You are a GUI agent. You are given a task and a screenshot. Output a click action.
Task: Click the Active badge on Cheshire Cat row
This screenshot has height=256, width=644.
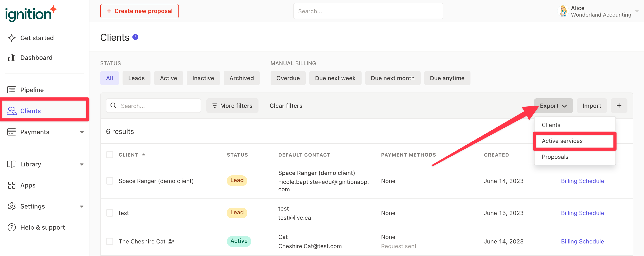[239, 241]
